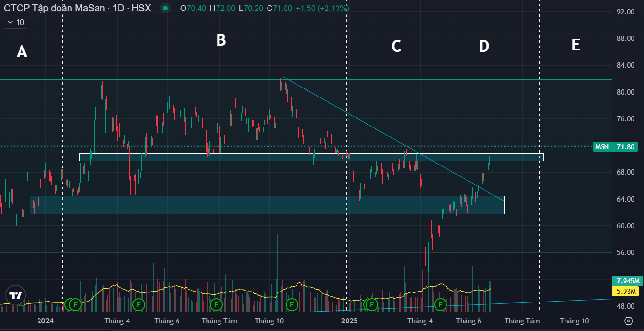Select the text label B on the chart
This screenshot has width=644, height=331.
click(221, 40)
